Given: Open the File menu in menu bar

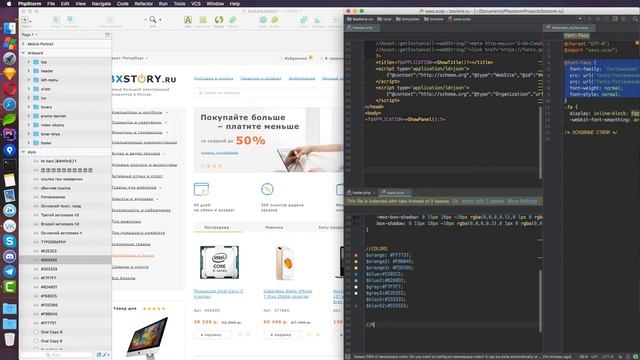Looking at the screenshot, I should [x=51, y=4].
